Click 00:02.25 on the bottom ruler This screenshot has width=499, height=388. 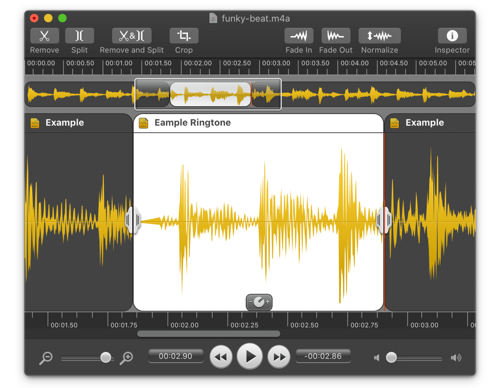(x=244, y=325)
